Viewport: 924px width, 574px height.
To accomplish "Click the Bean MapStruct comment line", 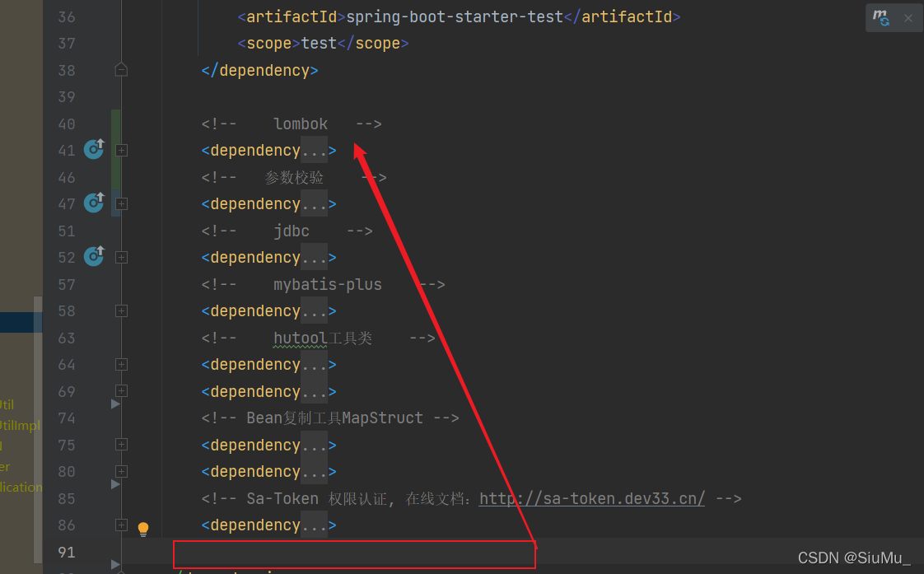I will 330,418.
